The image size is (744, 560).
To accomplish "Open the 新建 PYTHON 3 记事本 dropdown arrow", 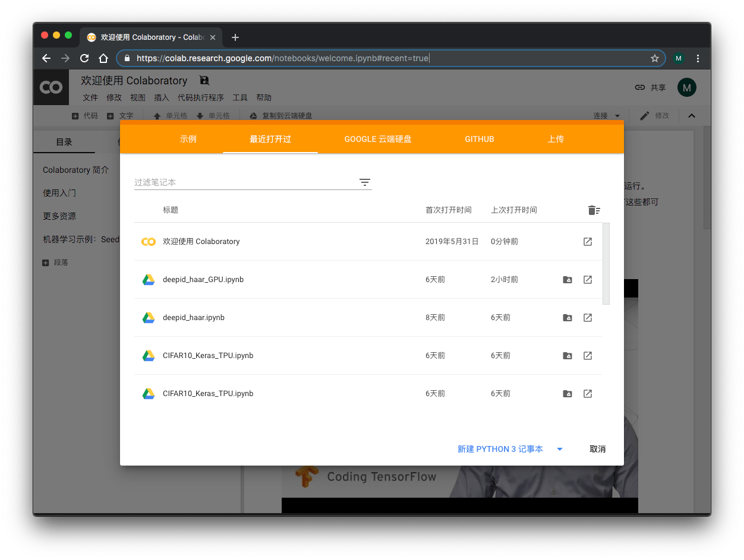I will point(559,449).
